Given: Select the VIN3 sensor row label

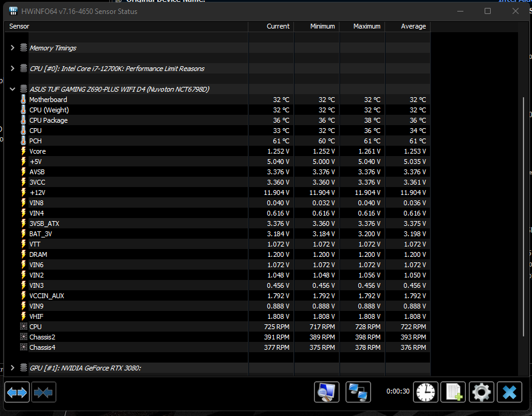Looking at the screenshot, I should pos(36,285).
